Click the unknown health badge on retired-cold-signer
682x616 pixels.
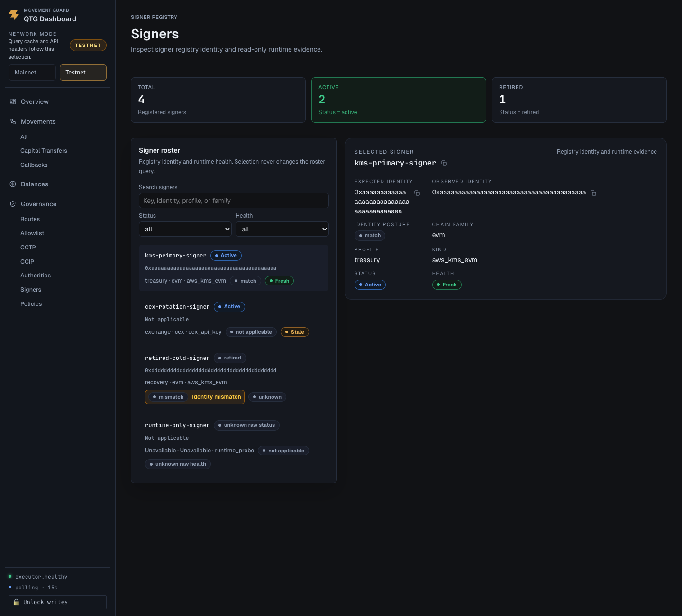coord(267,397)
